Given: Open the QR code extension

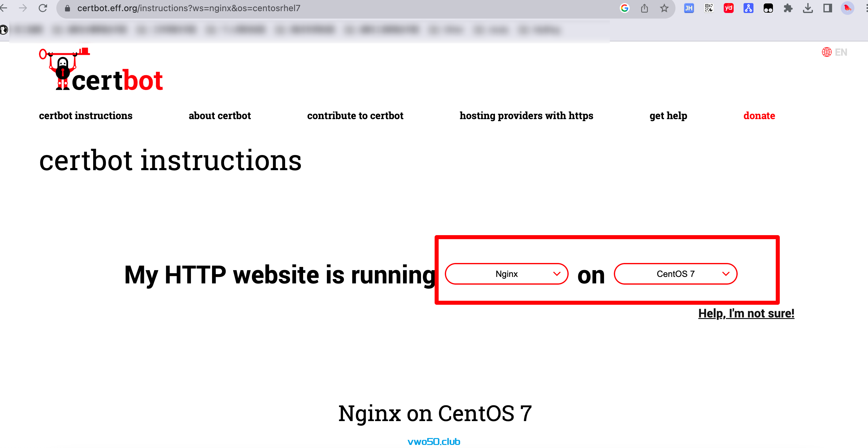Looking at the screenshot, I should coord(709,8).
